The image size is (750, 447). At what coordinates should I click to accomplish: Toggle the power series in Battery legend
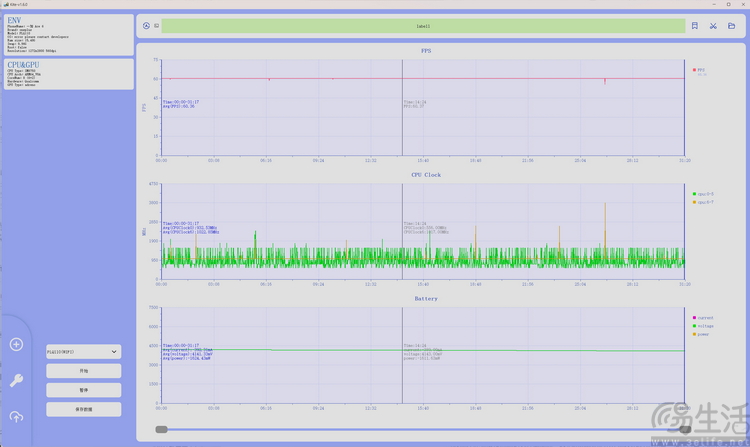[704, 334]
